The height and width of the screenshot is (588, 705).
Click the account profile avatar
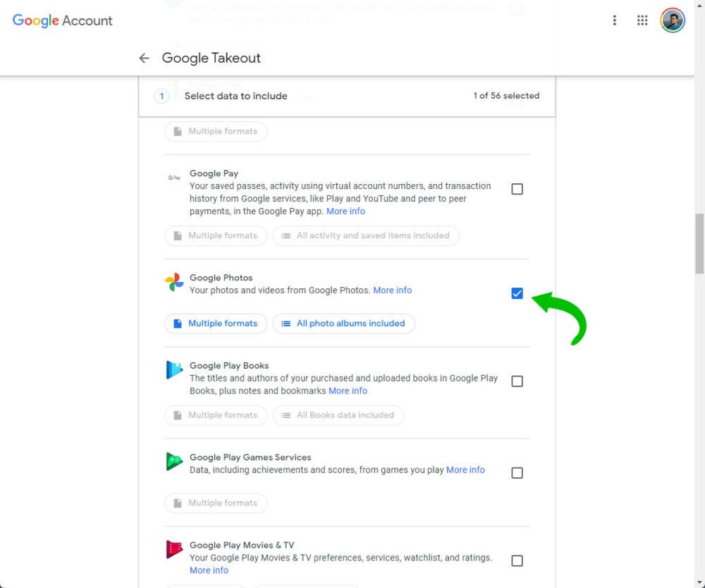673,20
